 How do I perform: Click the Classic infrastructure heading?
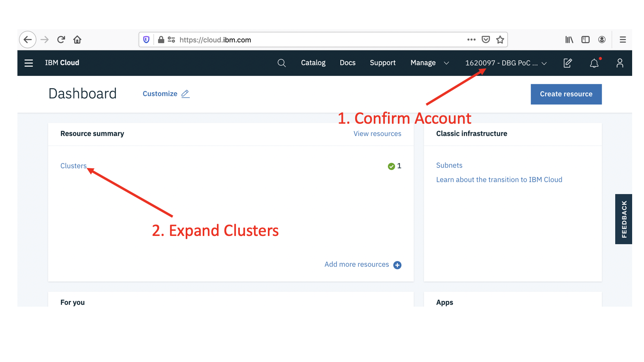tap(471, 134)
